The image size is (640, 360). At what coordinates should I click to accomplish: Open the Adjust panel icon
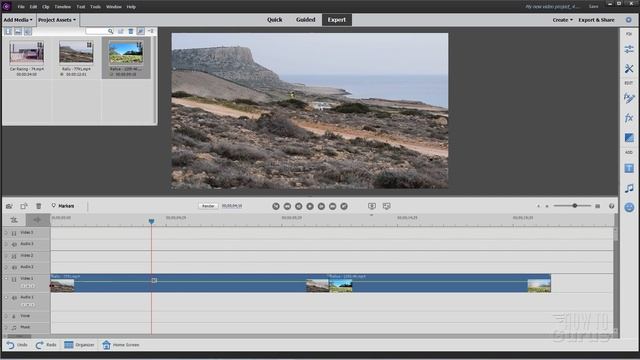pos(629,49)
